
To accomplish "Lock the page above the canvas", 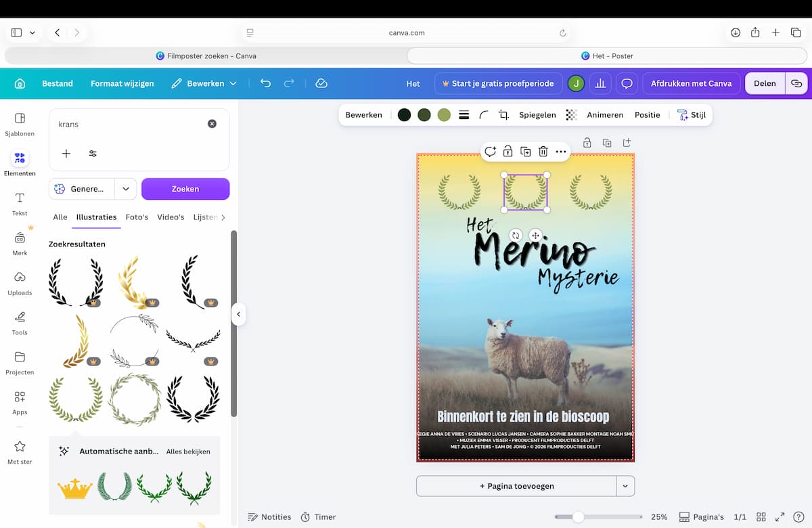I will pyautogui.click(x=587, y=143).
